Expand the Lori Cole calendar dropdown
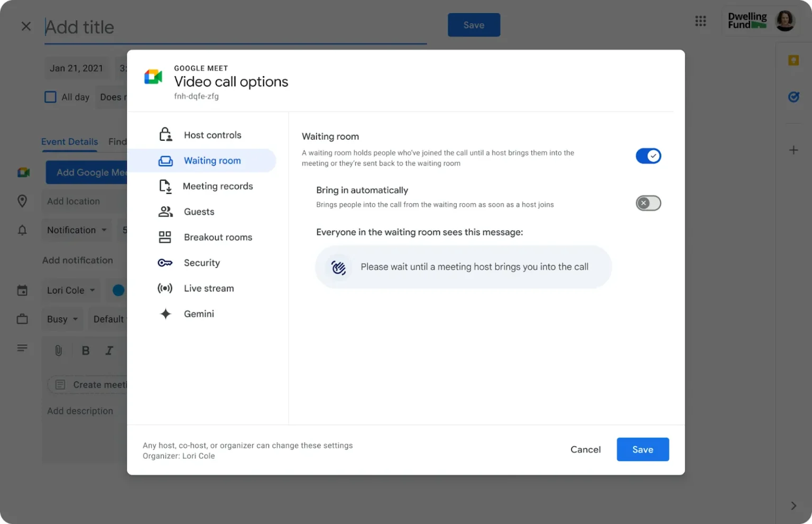812x524 pixels. point(70,290)
